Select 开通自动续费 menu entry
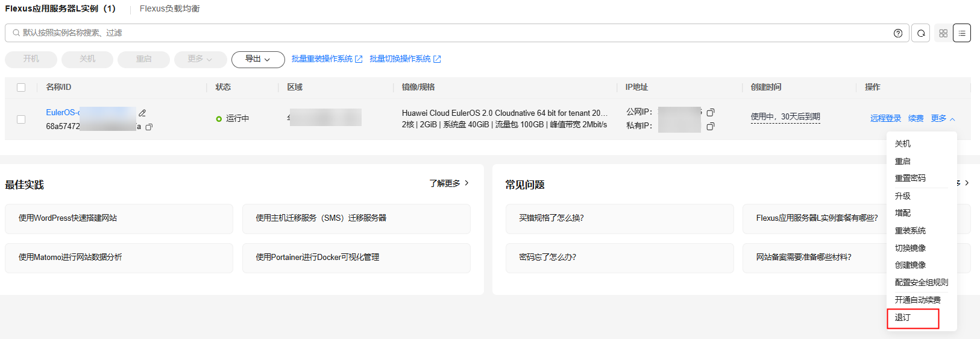Screen dimensions: 980x339 [x=917, y=300]
